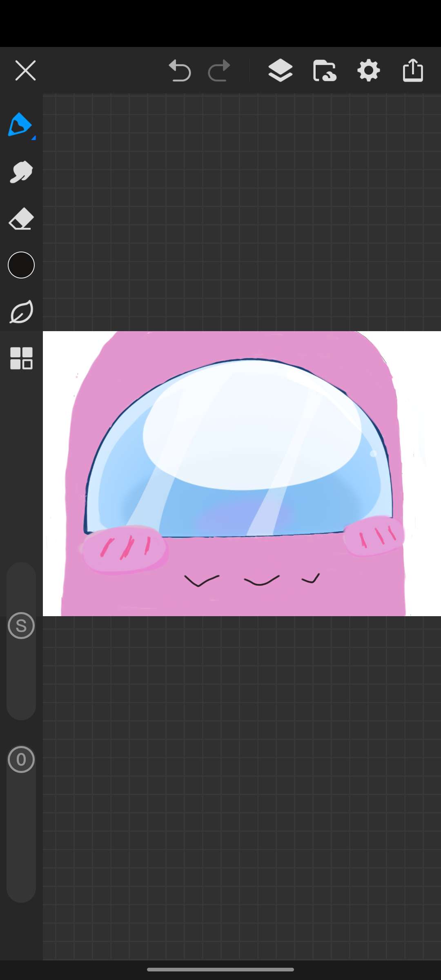Tap the pink character drawing canvas
The image size is (441, 980).
(242, 474)
